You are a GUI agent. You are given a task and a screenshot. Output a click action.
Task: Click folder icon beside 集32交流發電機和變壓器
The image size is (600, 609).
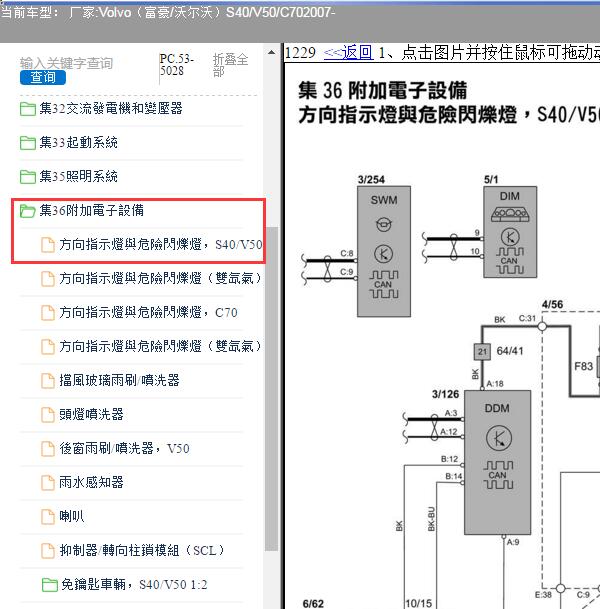pos(28,109)
